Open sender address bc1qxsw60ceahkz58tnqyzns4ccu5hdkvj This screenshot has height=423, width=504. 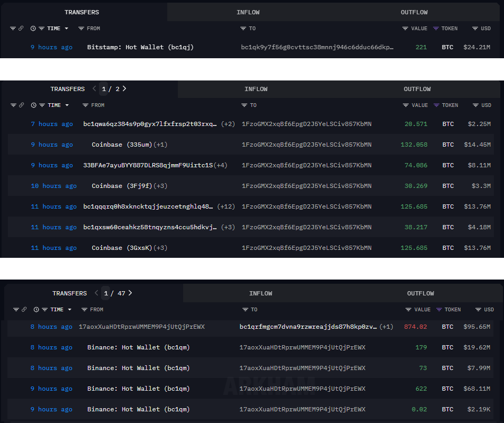pos(150,227)
